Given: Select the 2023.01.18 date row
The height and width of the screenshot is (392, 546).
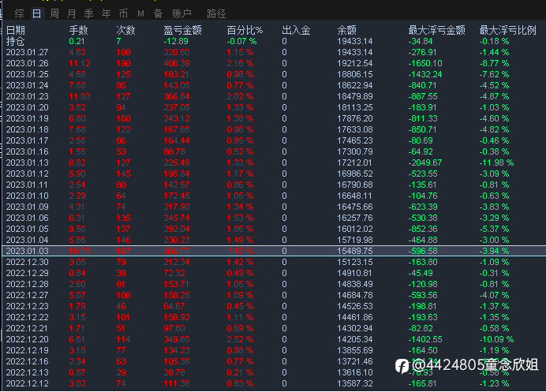Looking at the screenshot, I should (x=274, y=129).
